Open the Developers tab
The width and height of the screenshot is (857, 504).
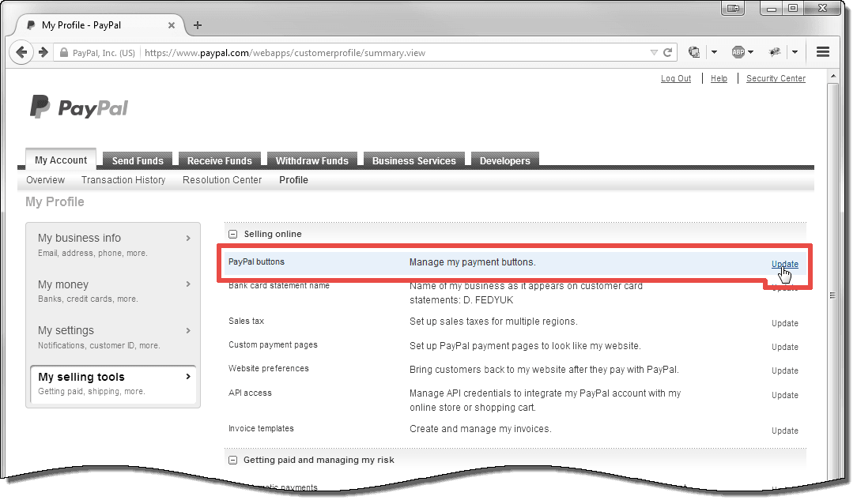point(505,160)
